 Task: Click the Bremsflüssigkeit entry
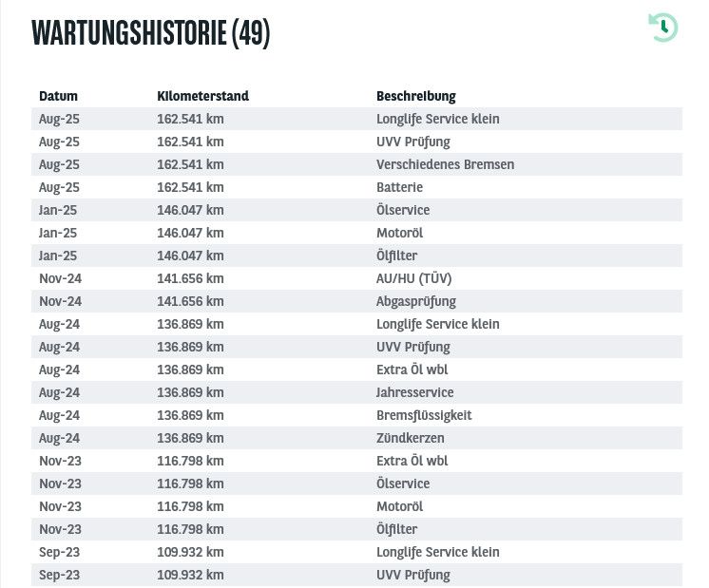pyautogui.click(x=424, y=415)
